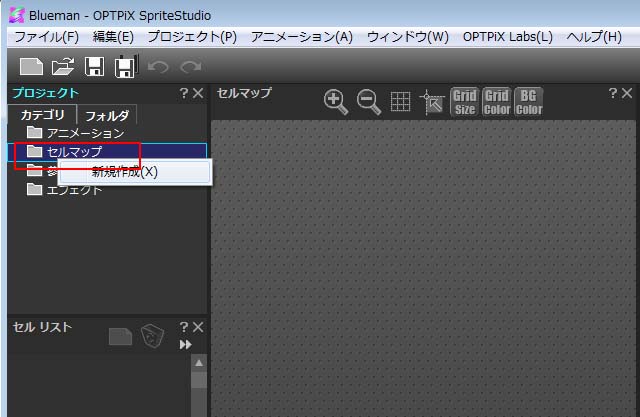Screen dimensions: 640x417
Task: Close the セルマップ panel
Action: 627,93
